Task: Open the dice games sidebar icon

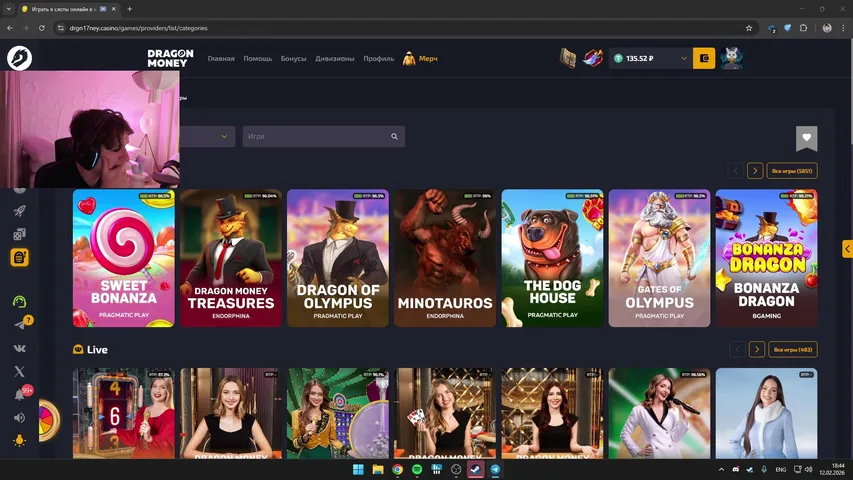Action: pos(19,234)
